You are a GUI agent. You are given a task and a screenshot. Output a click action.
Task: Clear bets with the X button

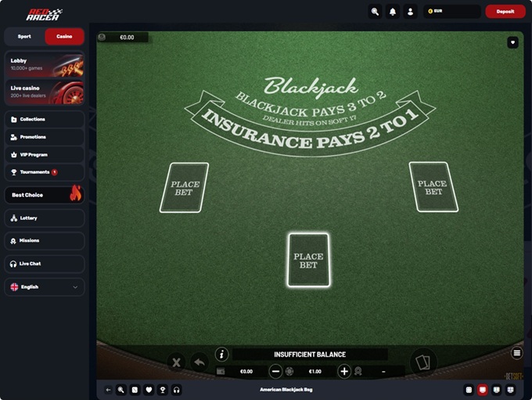(x=176, y=362)
